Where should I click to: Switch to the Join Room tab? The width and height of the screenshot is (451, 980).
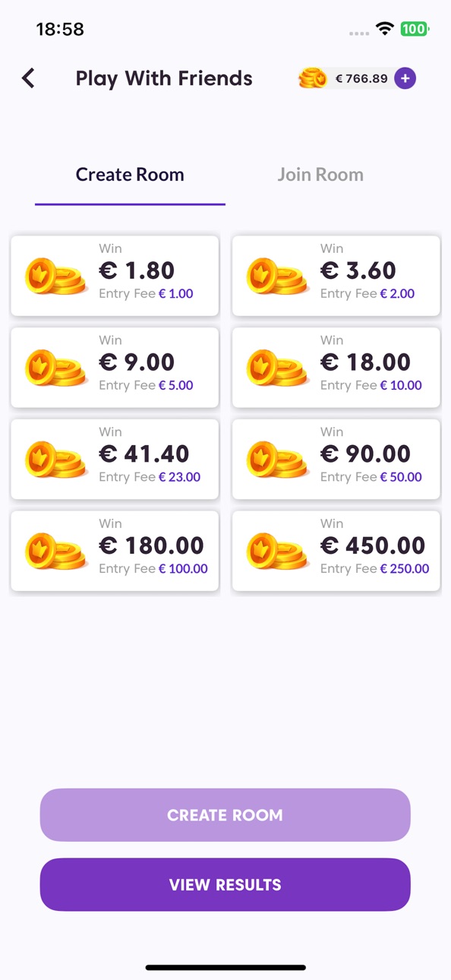(320, 175)
